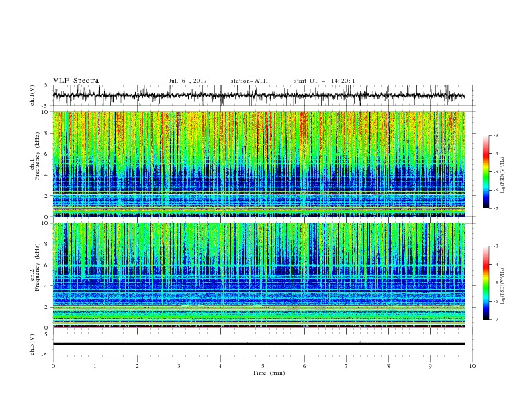Image resolution: width=532 pixels, height=411 pixels.
Task: Click the ch.1 spectrogram color bar
Action: tap(486, 171)
